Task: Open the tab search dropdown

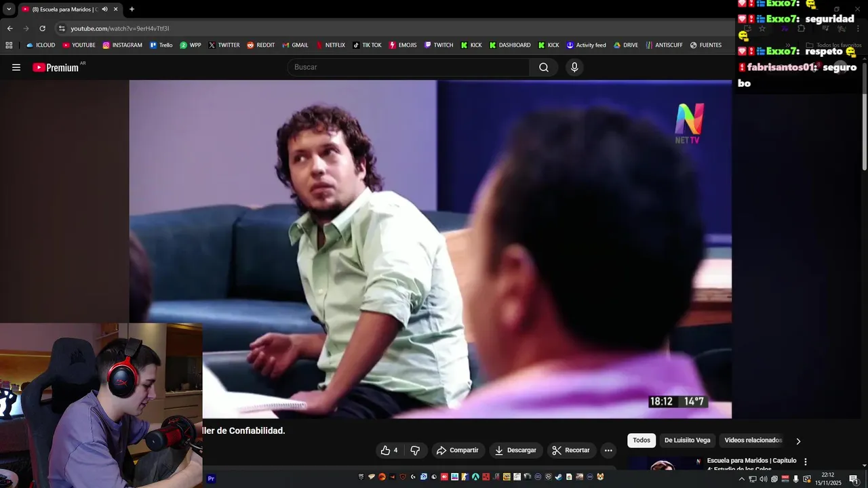Action: click(x=9, y=9)
